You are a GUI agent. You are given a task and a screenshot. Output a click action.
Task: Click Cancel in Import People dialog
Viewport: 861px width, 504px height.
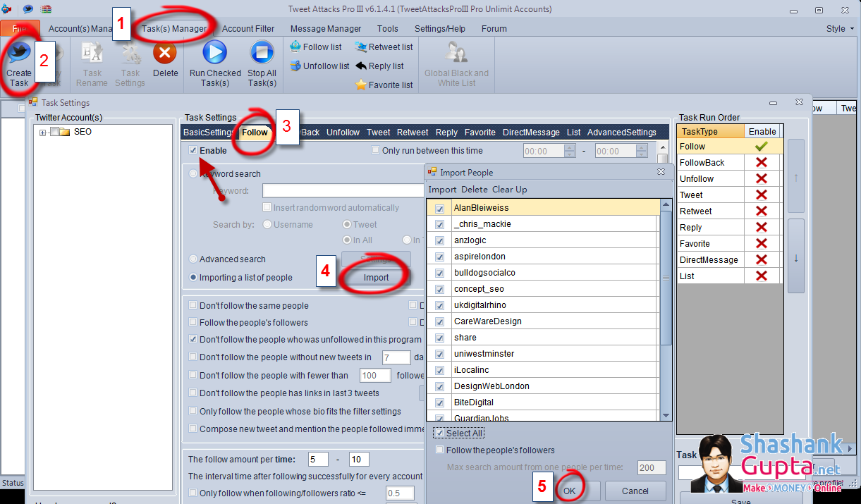coord(635,491)
